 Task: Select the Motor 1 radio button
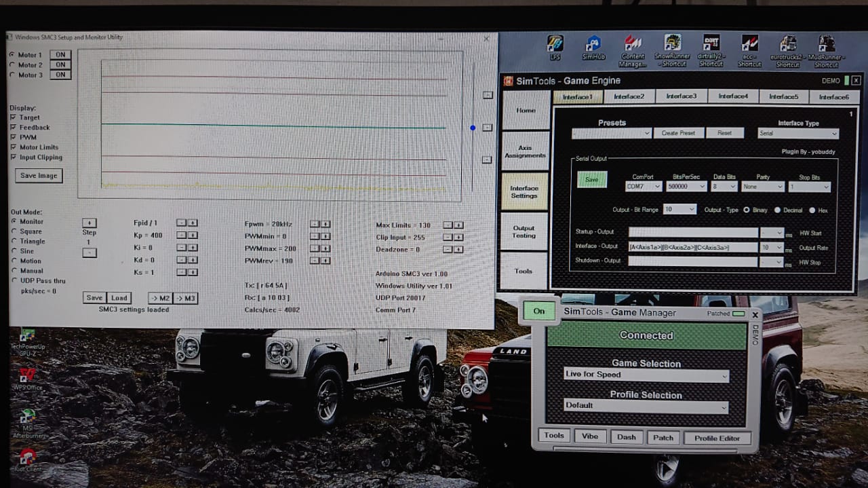(12, 55)
